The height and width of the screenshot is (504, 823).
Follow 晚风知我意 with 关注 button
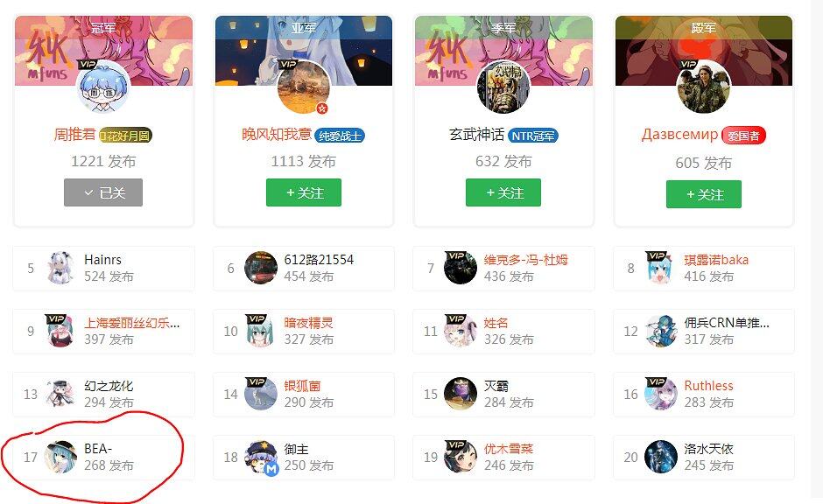point(304,192)
